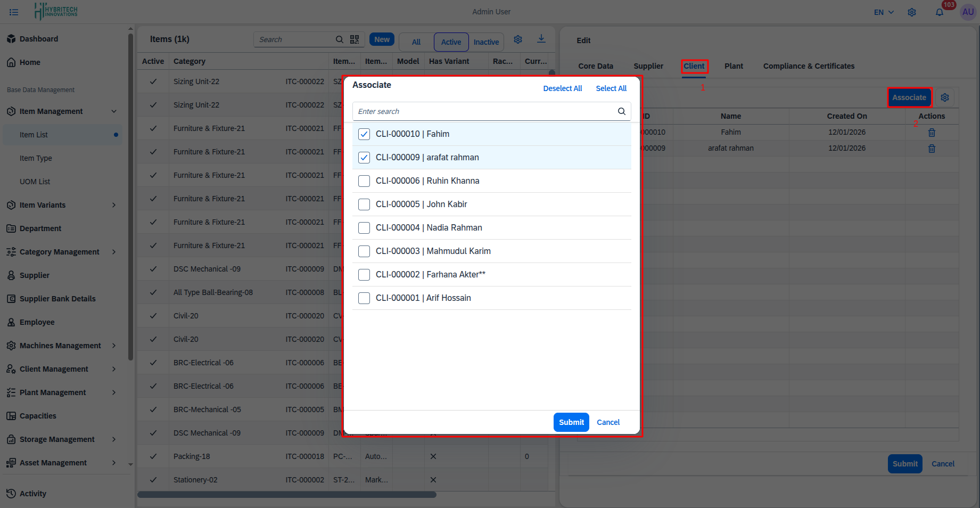Focus the Enter search field

484,111
